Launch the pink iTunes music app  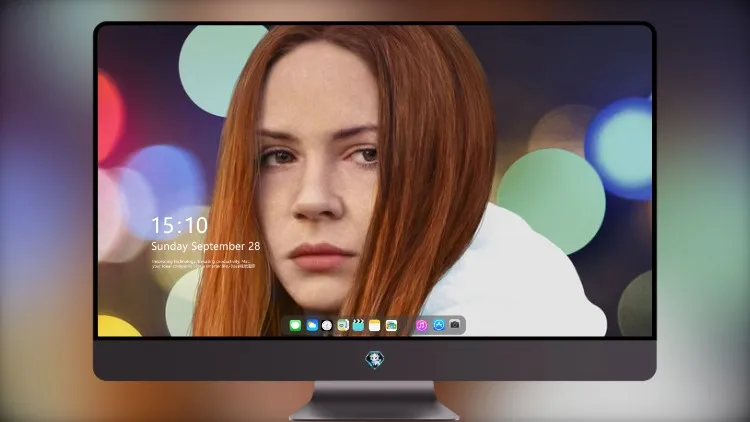point(421,325)
